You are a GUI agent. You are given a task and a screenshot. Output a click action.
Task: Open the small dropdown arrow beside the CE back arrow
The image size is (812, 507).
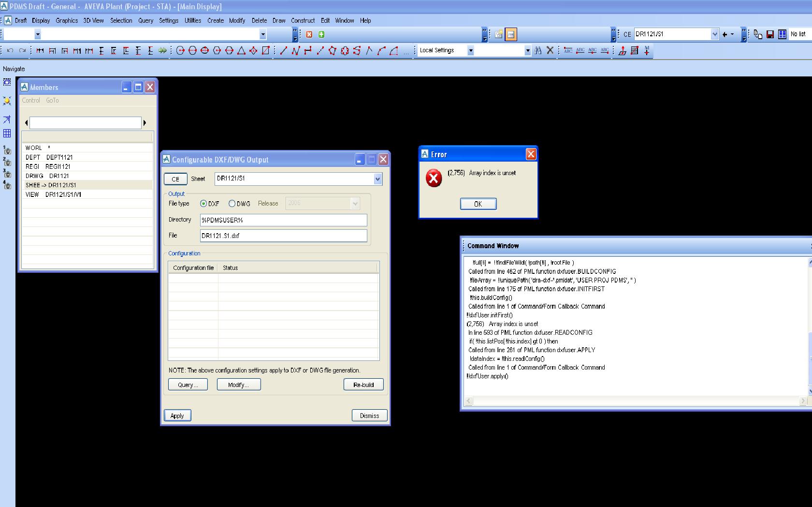click(732, 34)
